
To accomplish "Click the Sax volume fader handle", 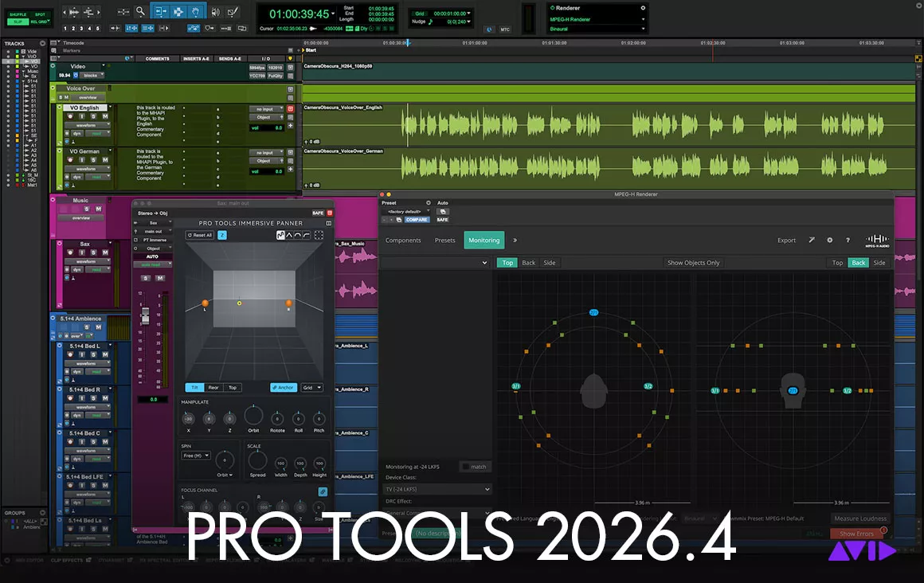I will 145,315.
